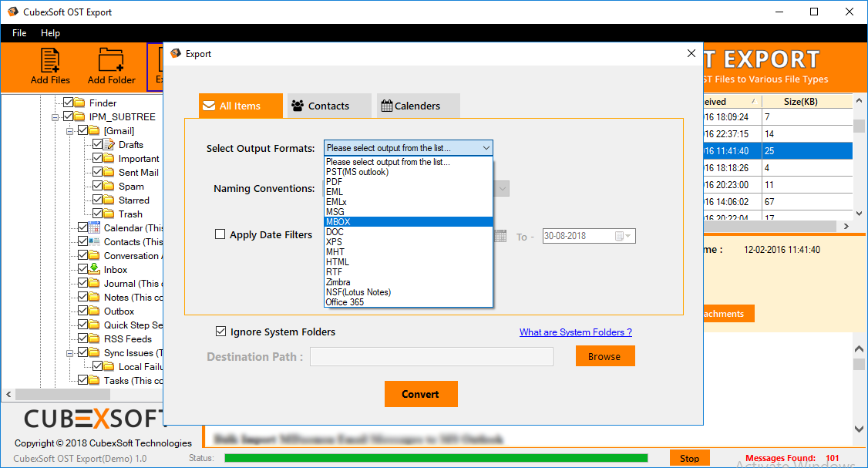
Task: Click the green status progress bar
Action: (x=436, y=458)
